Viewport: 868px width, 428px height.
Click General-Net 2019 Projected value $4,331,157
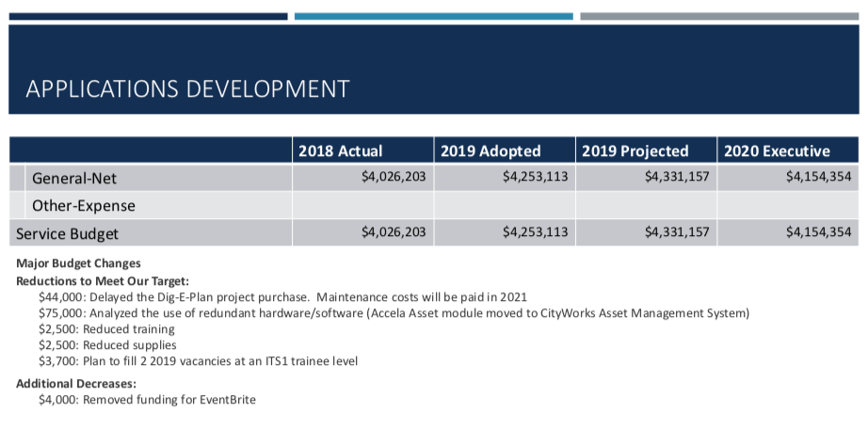tap(677, 177)
